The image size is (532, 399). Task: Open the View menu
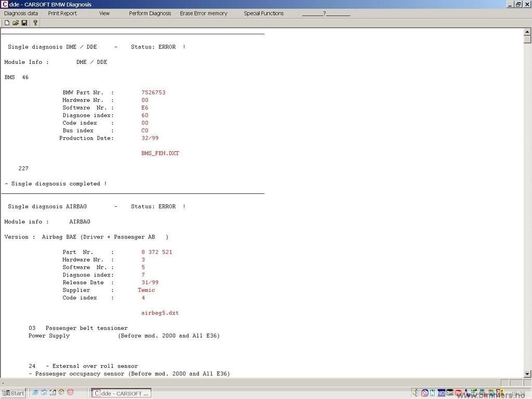tap(104, 14)
